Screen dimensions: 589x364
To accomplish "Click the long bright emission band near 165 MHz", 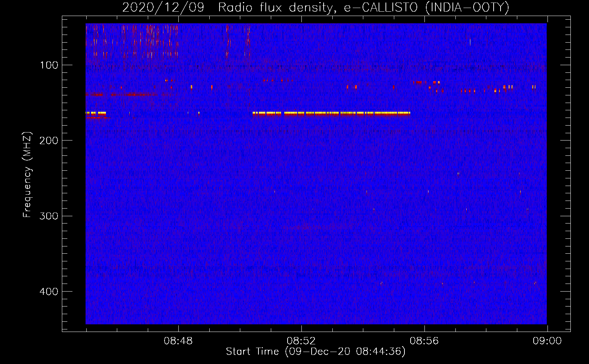I will point(331,113).
